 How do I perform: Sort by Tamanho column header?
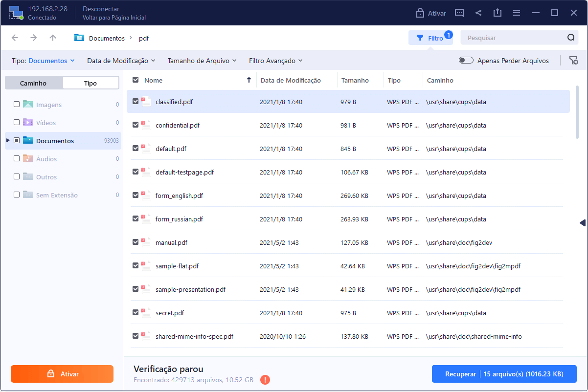click(355, 80)
